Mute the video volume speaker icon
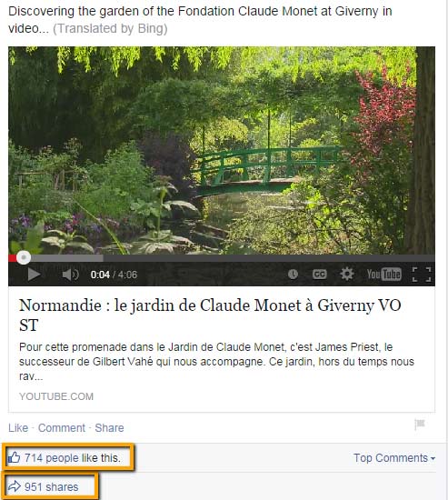Screen dimensions: 448x500 pyautogui.click(x=70, y=275)
